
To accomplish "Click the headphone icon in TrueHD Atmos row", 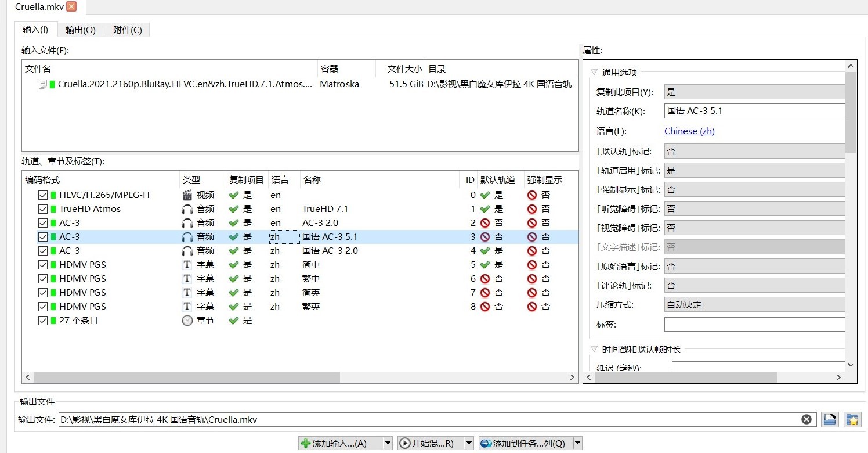I will click(187, 209).
